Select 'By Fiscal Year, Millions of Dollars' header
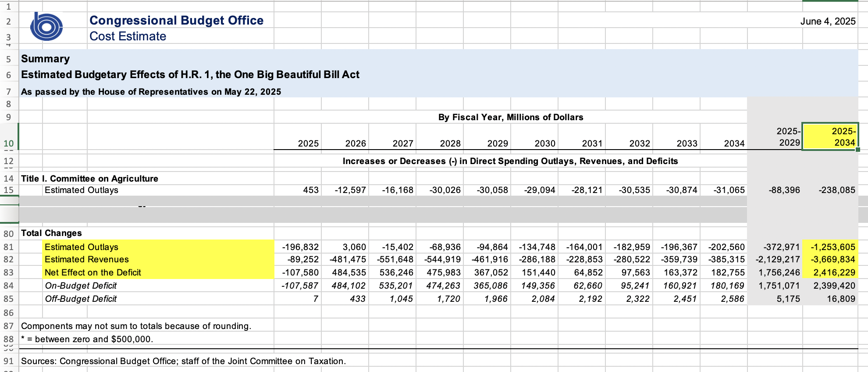Viewport: 868px width, 372px height. pos(511,117)
